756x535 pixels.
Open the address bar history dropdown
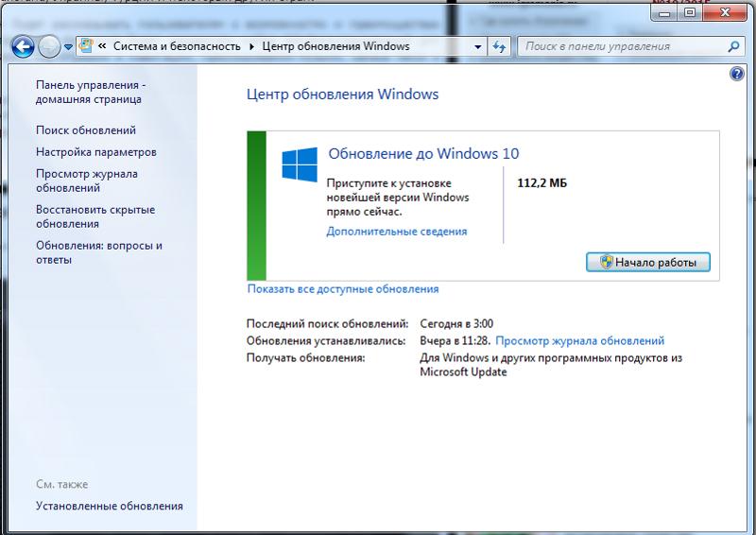pos(477,47)
